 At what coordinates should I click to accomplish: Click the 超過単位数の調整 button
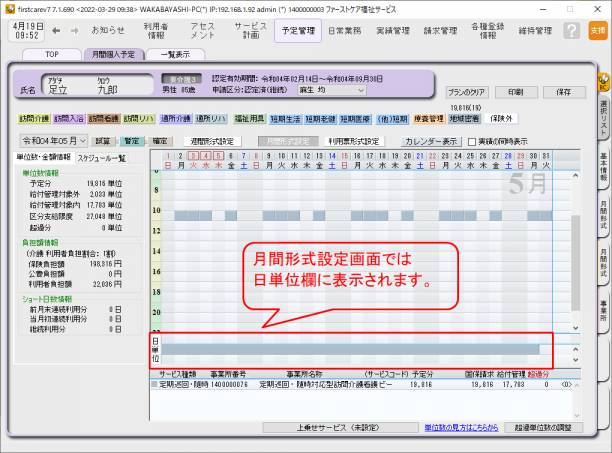543,427
